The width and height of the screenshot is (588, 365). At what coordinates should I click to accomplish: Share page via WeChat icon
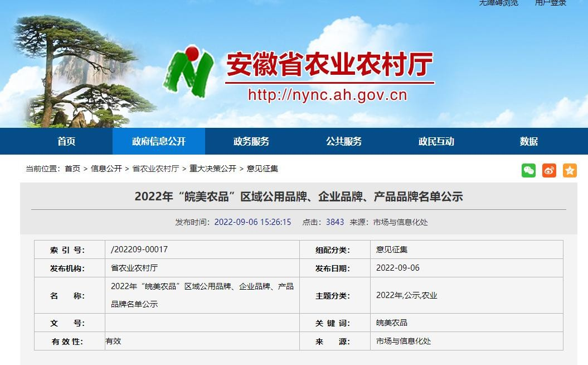click(528, 171)
